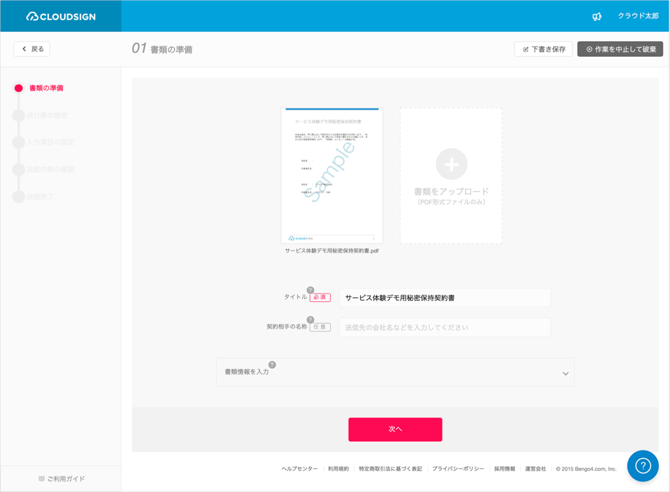
Task: Open the uploaded PDF thumbnail preview
Action: click(332, 176)
